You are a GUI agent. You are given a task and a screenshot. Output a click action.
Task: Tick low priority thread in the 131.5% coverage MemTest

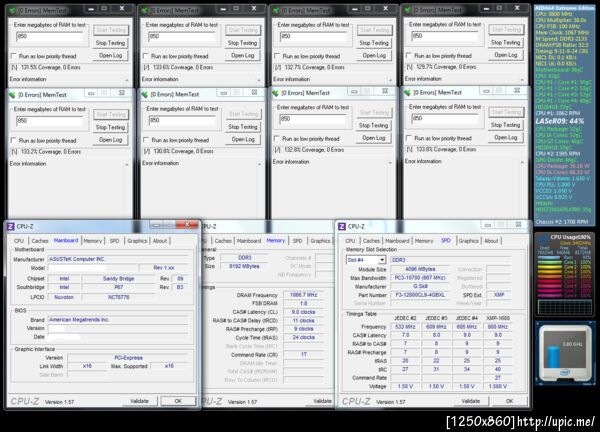pos(14,56)
